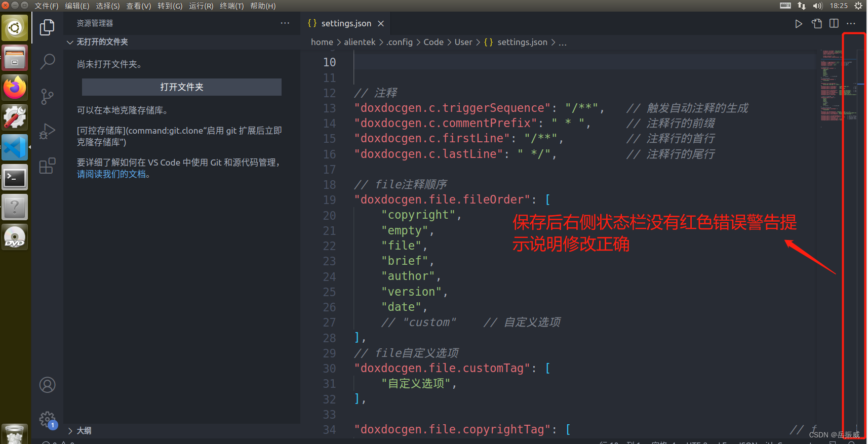Click the clock showing 18:25

(x=839, y=6)
